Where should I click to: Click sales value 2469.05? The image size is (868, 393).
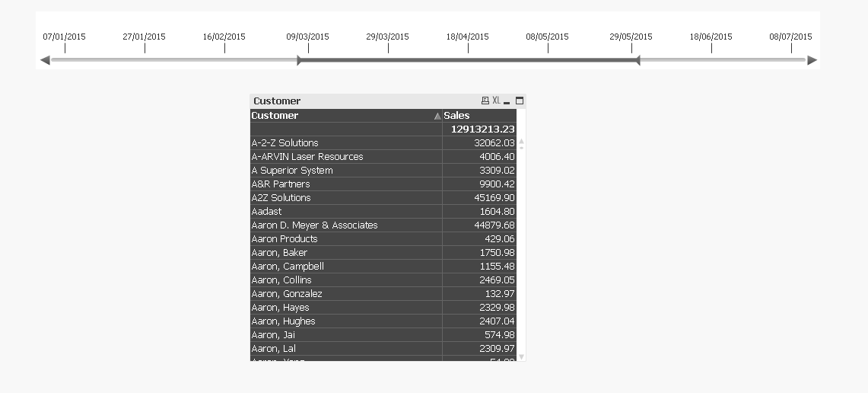pos(479,280)
